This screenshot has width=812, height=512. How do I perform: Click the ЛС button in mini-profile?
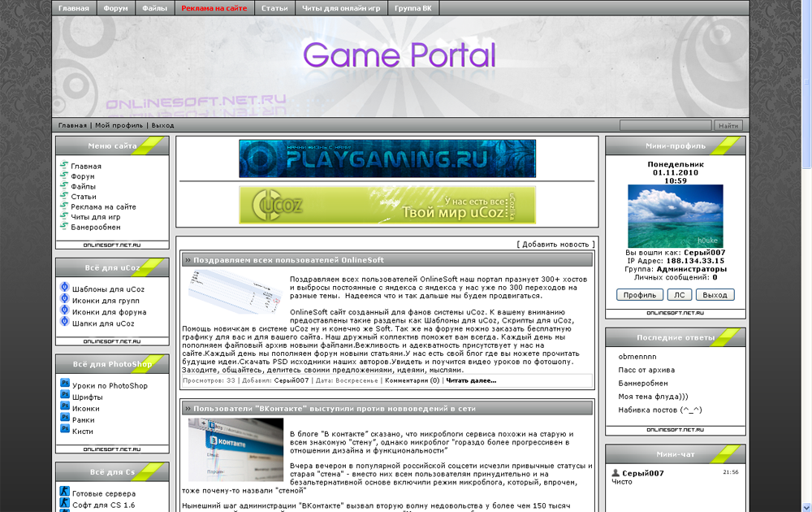(679, 295)
